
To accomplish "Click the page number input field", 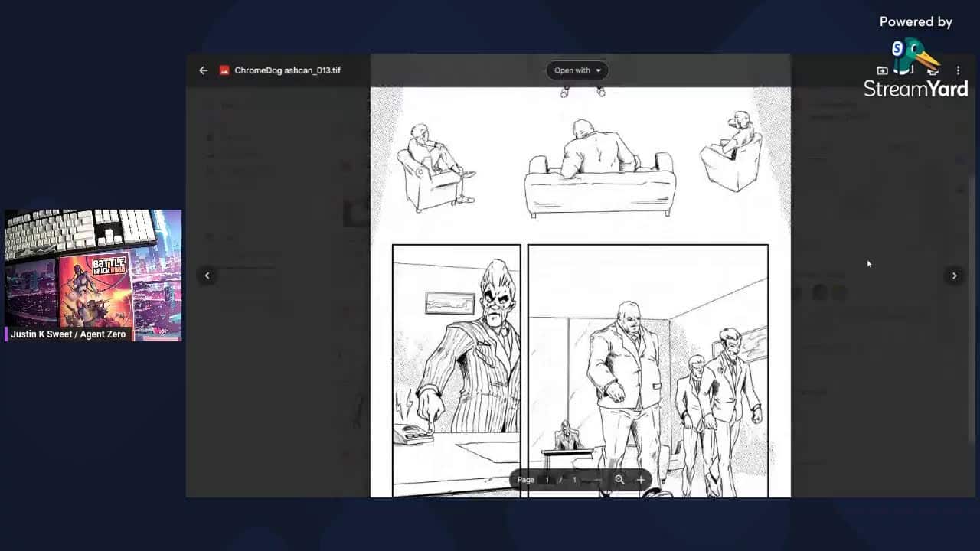I will (x=547, y=480).
